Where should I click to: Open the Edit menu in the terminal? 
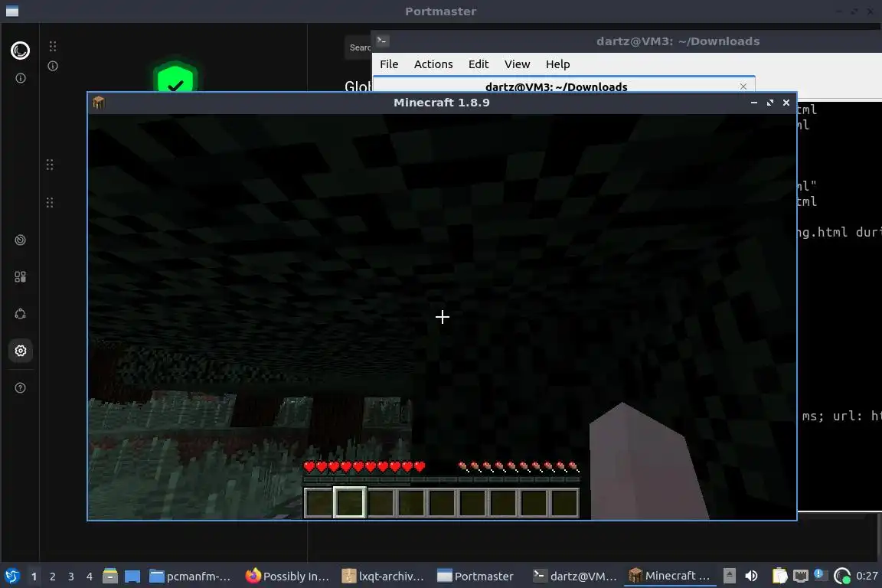pyautogui.click(x=479, y=64)
